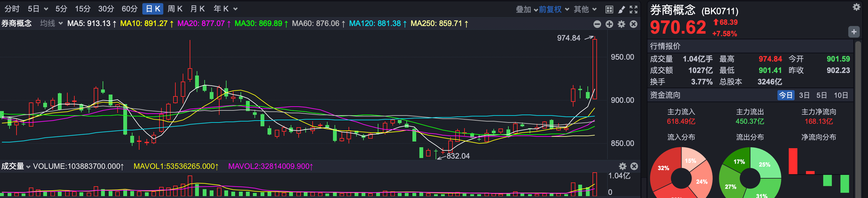Expand the K-line chart to fullscreen
The height and width of the screenshot is (198, 868).
(634, 10)
